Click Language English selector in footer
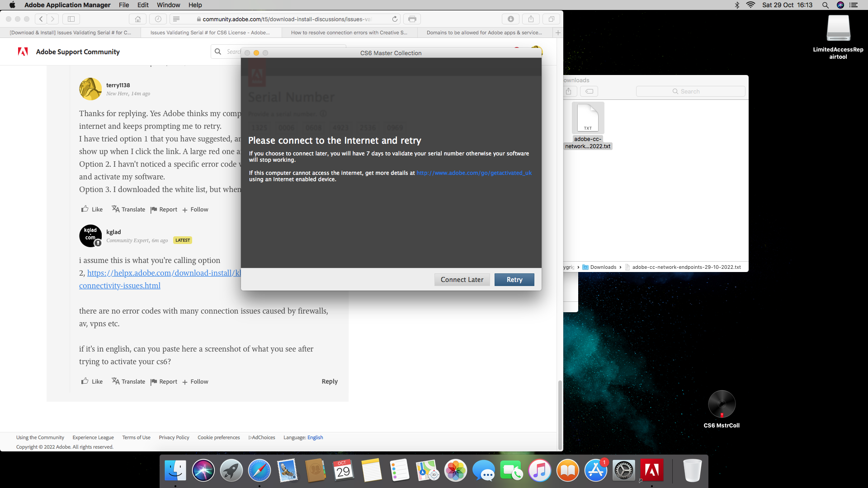 click(x=315, y=437)
